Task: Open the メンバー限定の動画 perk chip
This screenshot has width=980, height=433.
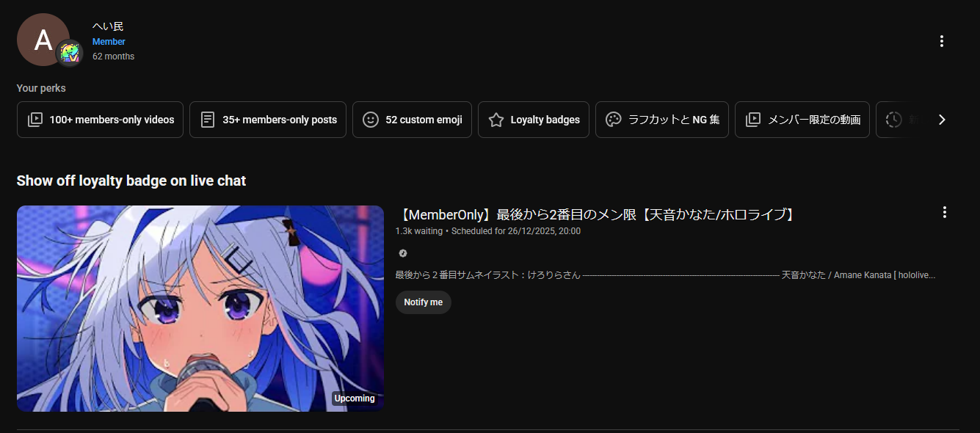Action: point(802,120)
